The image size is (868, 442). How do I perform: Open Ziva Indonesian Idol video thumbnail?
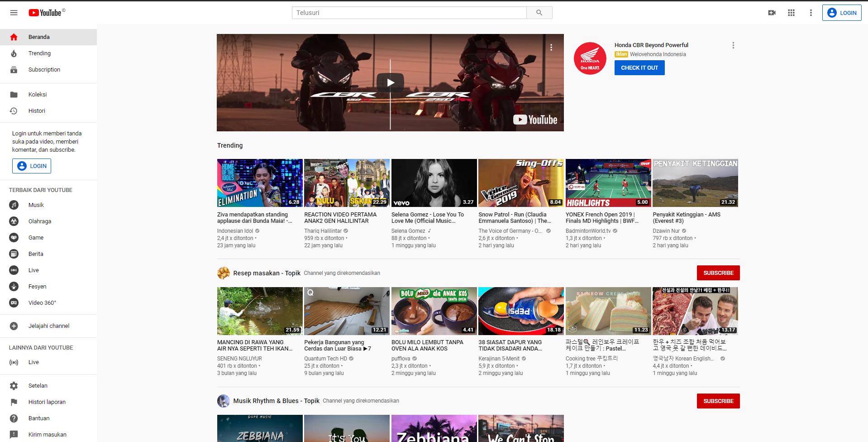click(260, 183)
